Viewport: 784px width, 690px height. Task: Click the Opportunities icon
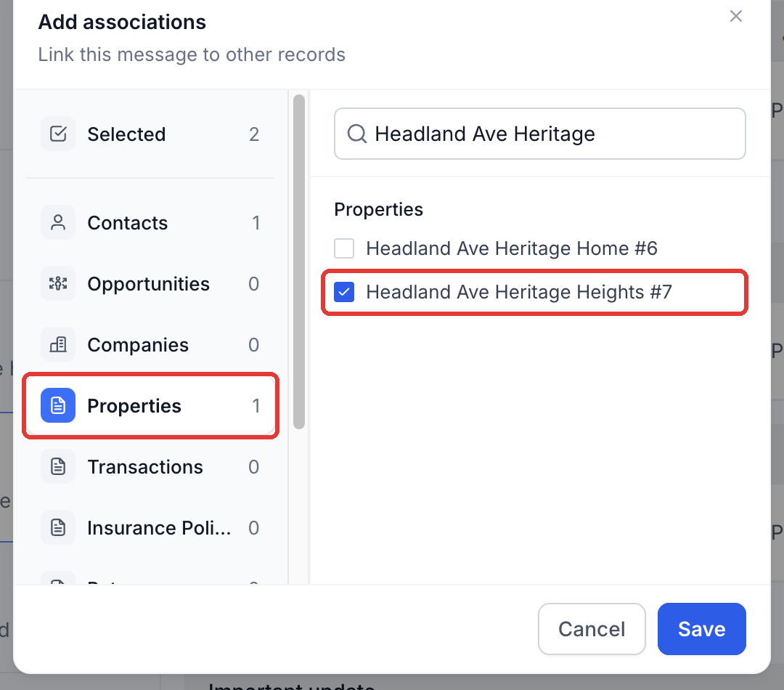click(58, 283)
